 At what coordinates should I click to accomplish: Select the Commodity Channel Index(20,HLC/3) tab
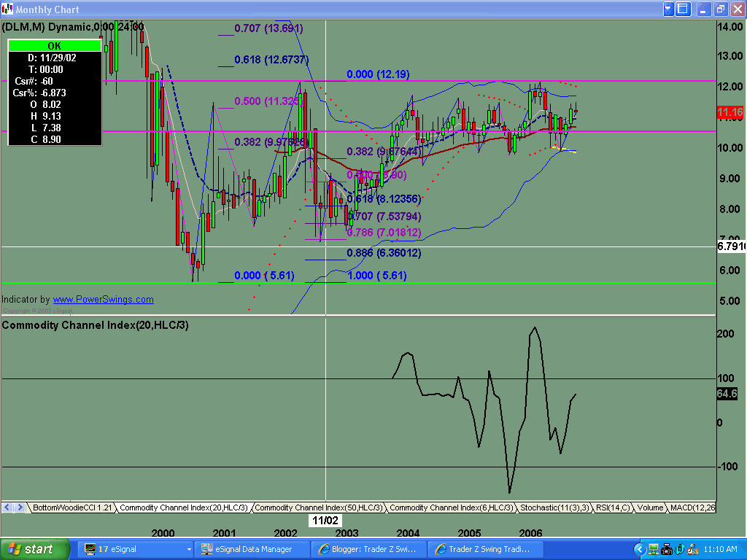pos(184,507)
